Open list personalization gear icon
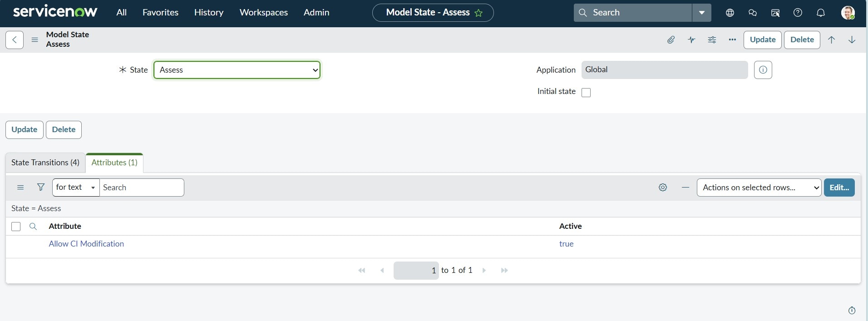 click(663, 188)
